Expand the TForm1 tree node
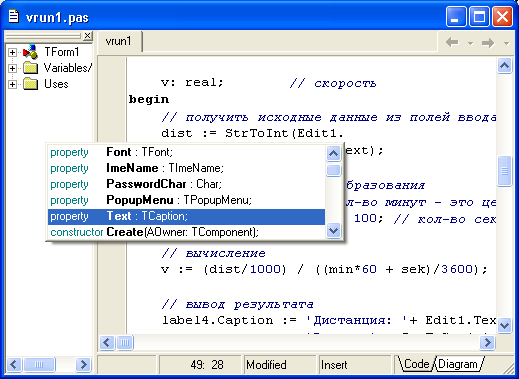The image size is (519, 379). click(12, 52)
